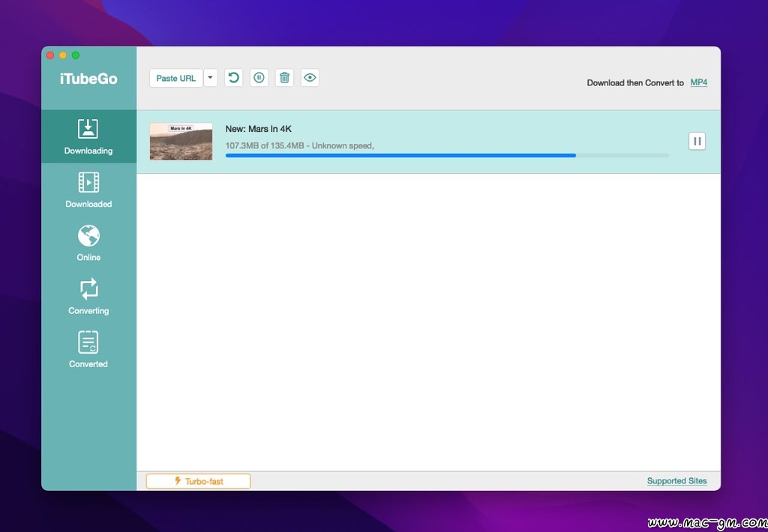This screenshot has height=532, width=768.
Task: Maximize the iTubeGo window with green button
Action: pos(76,55)
